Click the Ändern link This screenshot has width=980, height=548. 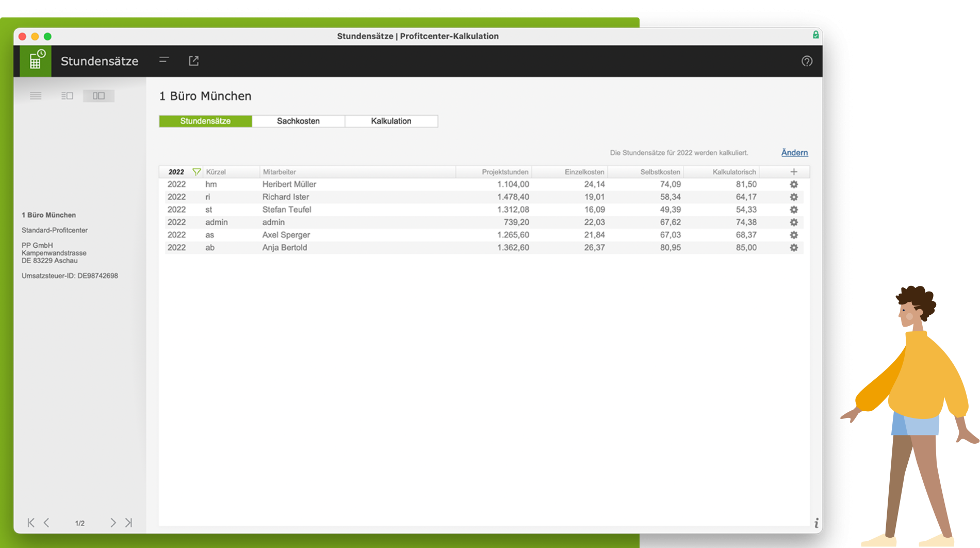(x=794, y=153)
